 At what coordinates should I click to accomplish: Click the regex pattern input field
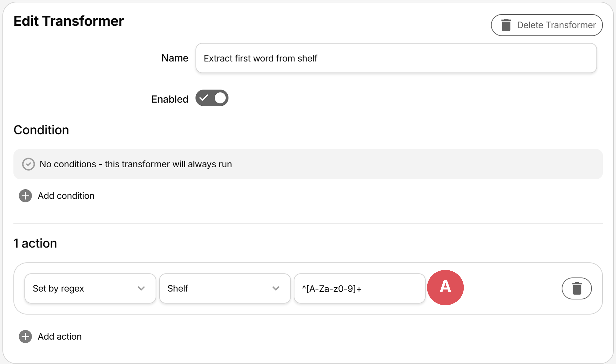tap(359, 288)
